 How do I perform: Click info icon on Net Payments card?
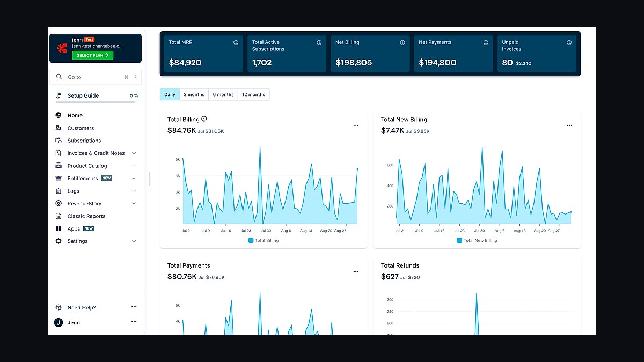pos(486,42)
